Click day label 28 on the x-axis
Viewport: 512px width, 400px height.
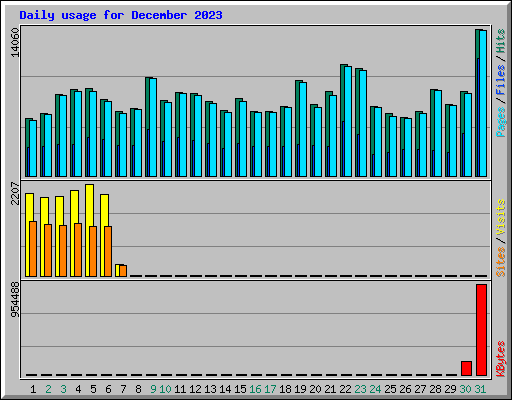tap(435, 389)
